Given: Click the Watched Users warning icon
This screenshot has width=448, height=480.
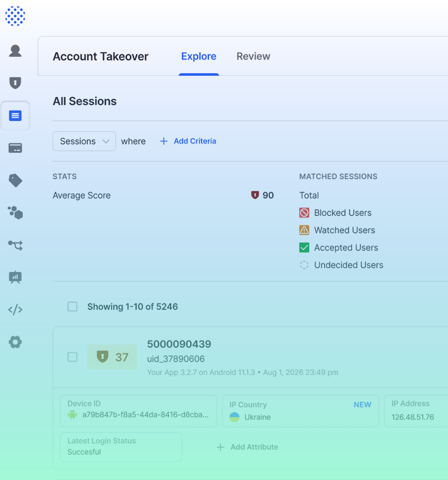Looking at the screenshot, I should (304, 230).
